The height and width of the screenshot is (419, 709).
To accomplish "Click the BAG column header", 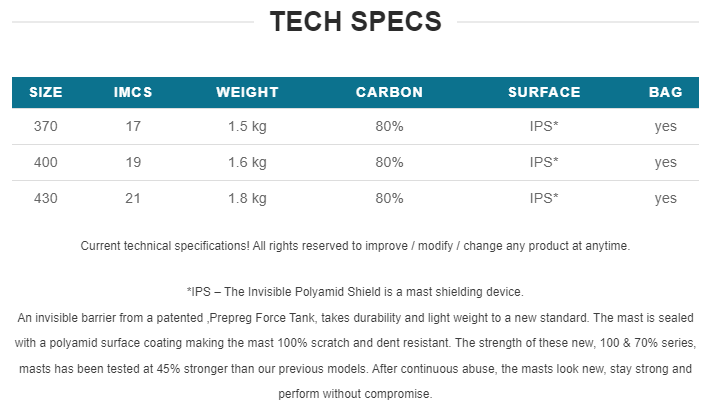I will [x=666, y=92].
